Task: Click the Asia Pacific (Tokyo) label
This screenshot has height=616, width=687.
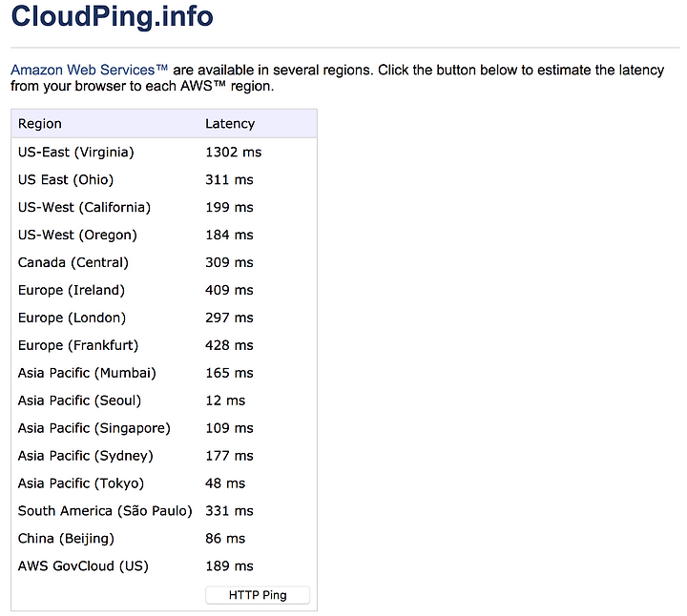Action: tap(81, 483)
